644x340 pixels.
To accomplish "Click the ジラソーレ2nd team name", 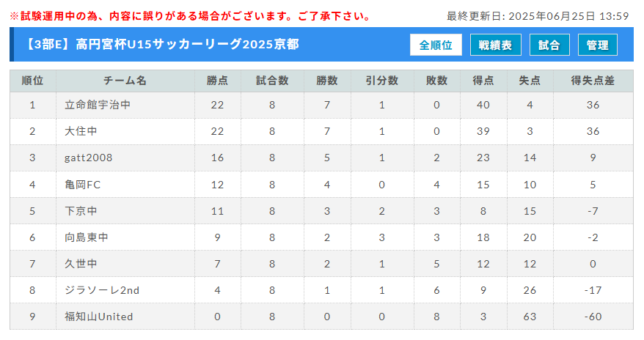I will pos(102,290).
